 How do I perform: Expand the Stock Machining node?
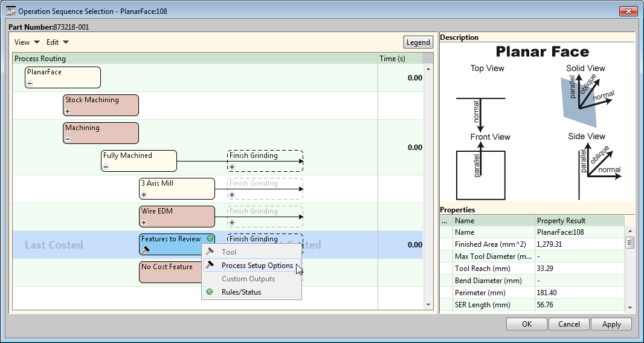coord(68,111)
